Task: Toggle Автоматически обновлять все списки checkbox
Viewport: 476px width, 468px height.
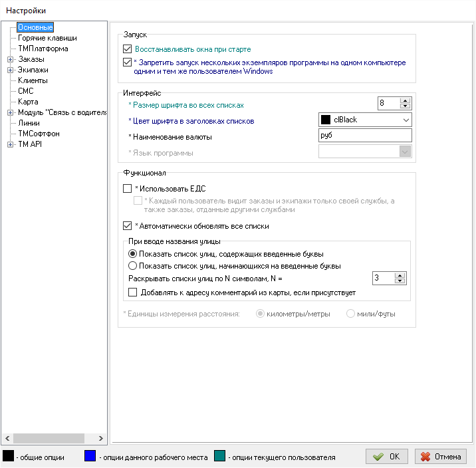Action: click(x=128, y=226)
